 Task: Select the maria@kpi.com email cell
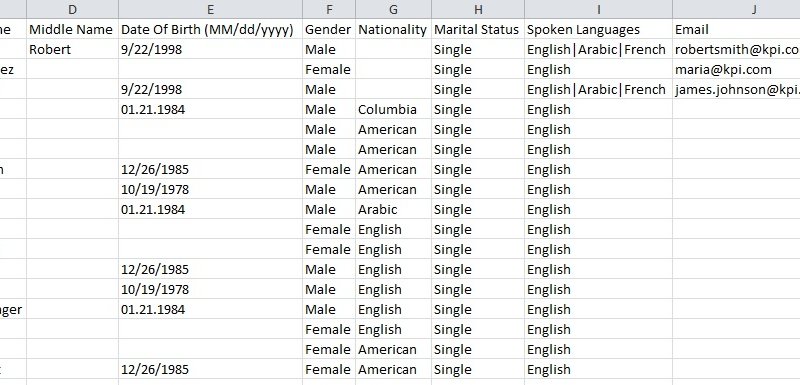tap(736, 69)
